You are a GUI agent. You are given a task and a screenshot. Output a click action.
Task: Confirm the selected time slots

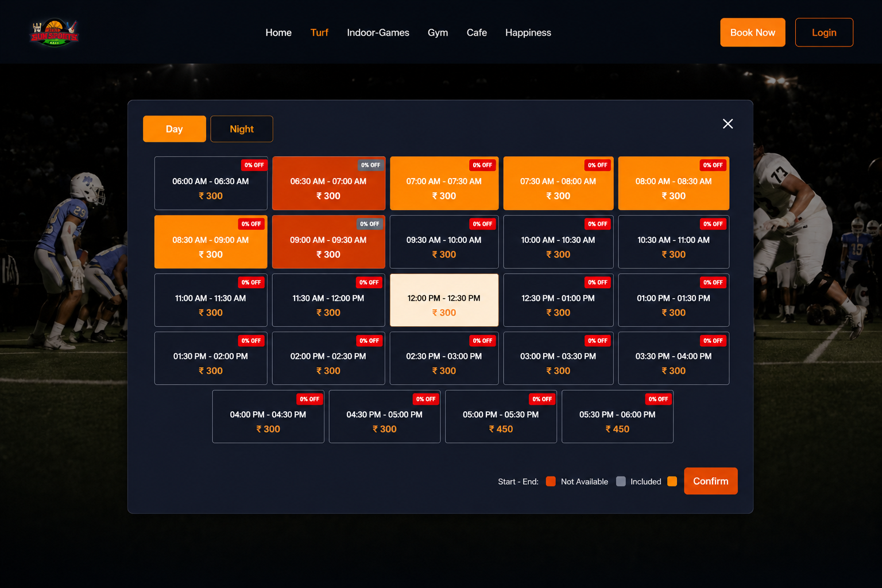tap(710, 481)
